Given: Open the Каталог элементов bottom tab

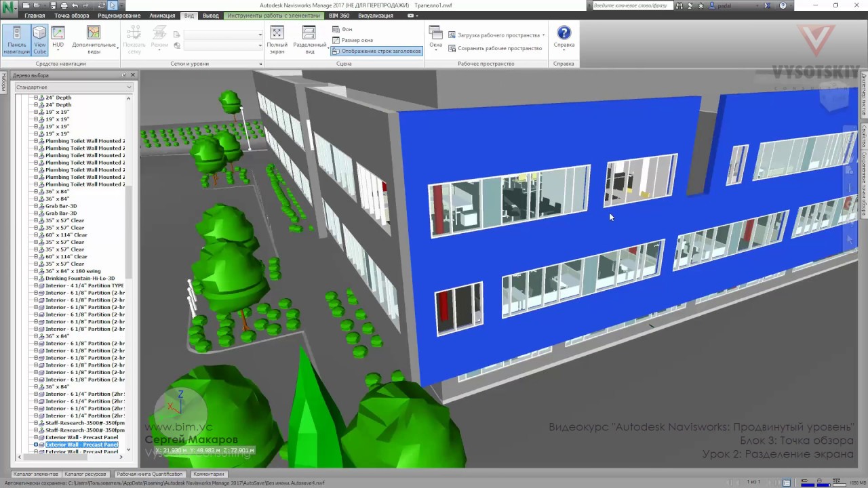Looking at the screenshot, I should (x=36, y=474).
